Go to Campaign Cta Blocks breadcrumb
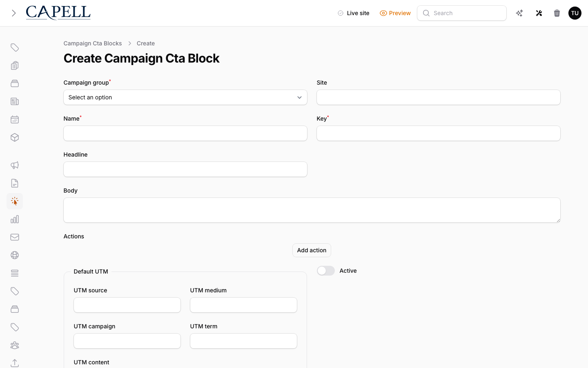 [x=93, y=43]
